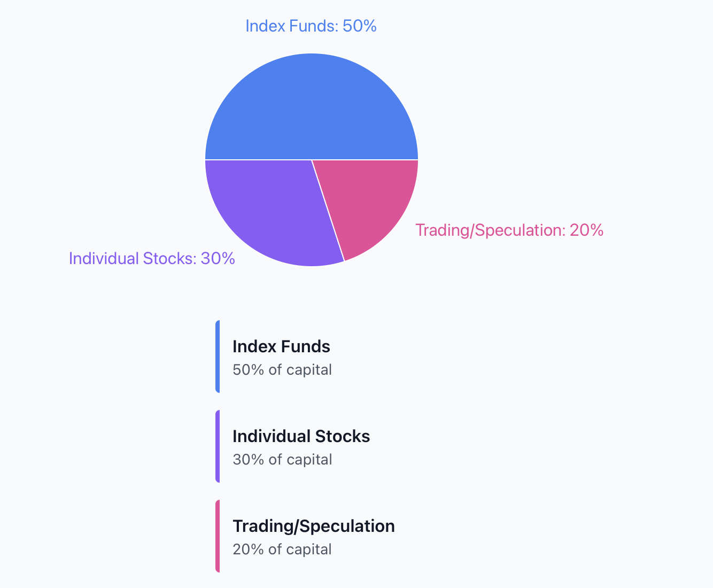
Task: Click the Index Funds legend heading
Action: 281,346
